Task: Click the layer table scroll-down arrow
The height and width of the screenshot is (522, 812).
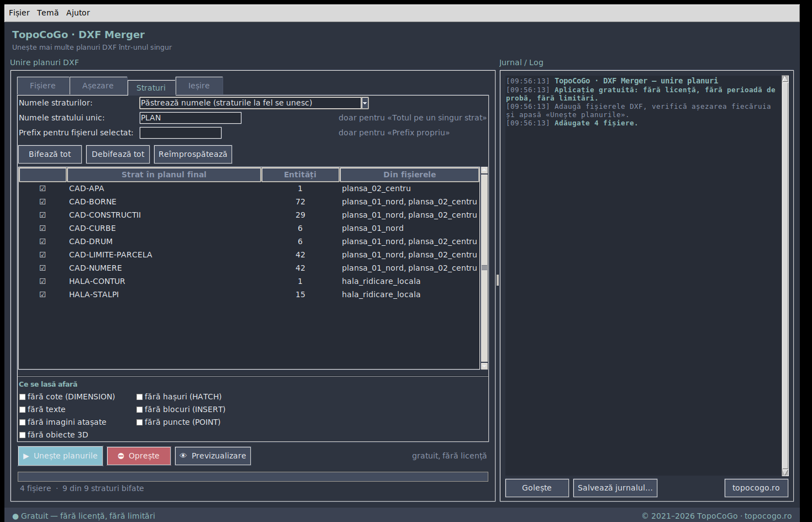Action: 484,366
